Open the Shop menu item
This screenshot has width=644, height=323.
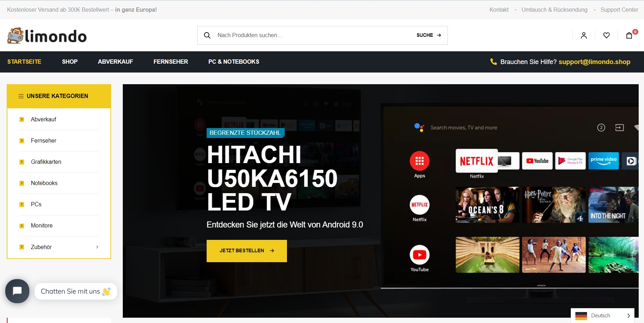(x=70, y=62)
